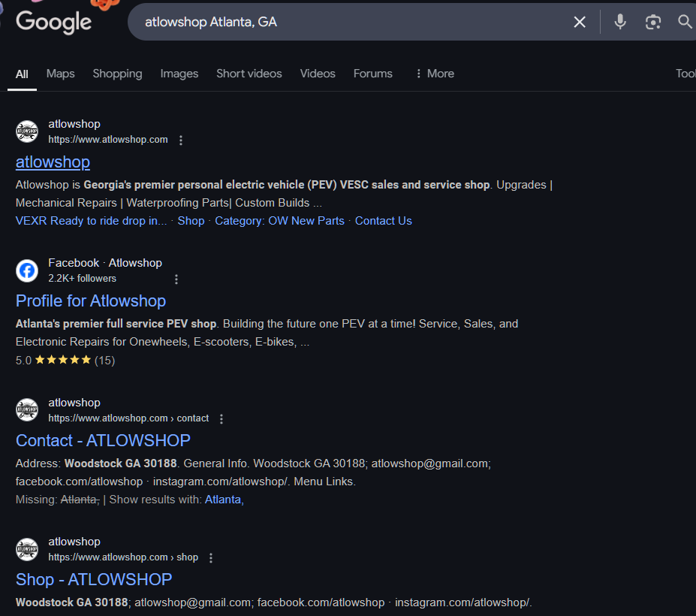
Task: Click atlowshop favicon on first result
Action: tap(27, 131)
